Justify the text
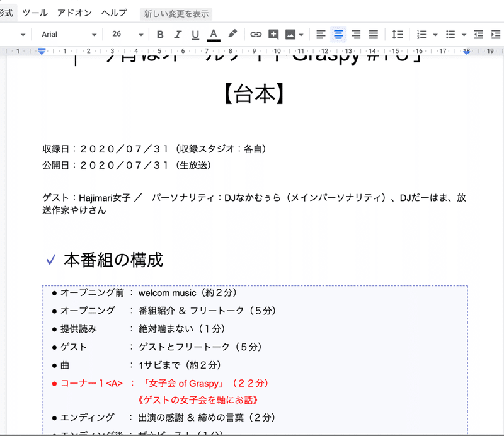This screenshot has height=436, width=504. coord(373,35)
